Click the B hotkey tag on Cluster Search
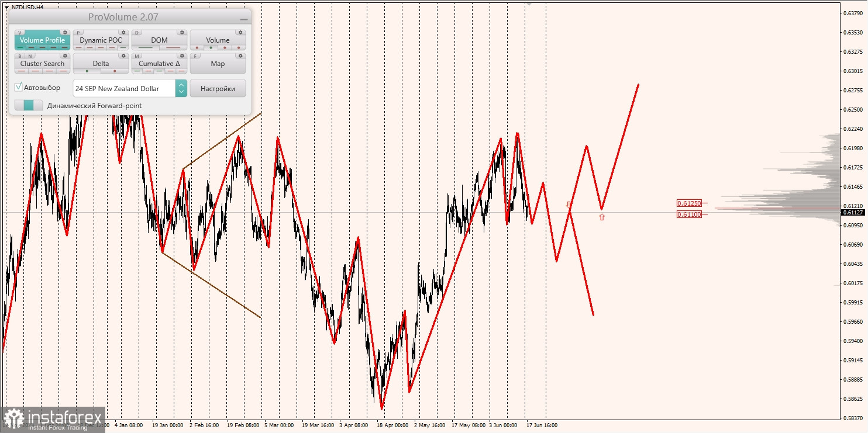The image size is (868, 433). click(x=20, y=56)
